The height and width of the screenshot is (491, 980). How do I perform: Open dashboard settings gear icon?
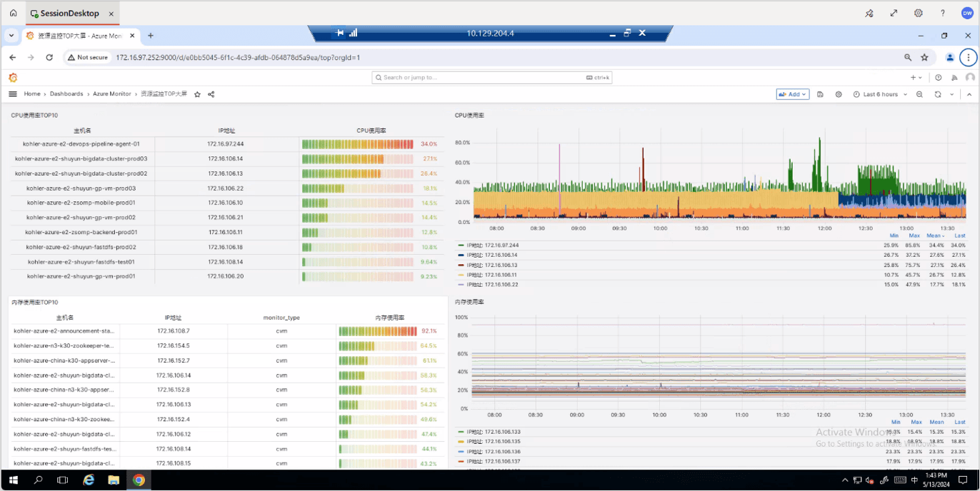(x=839, y=94)
